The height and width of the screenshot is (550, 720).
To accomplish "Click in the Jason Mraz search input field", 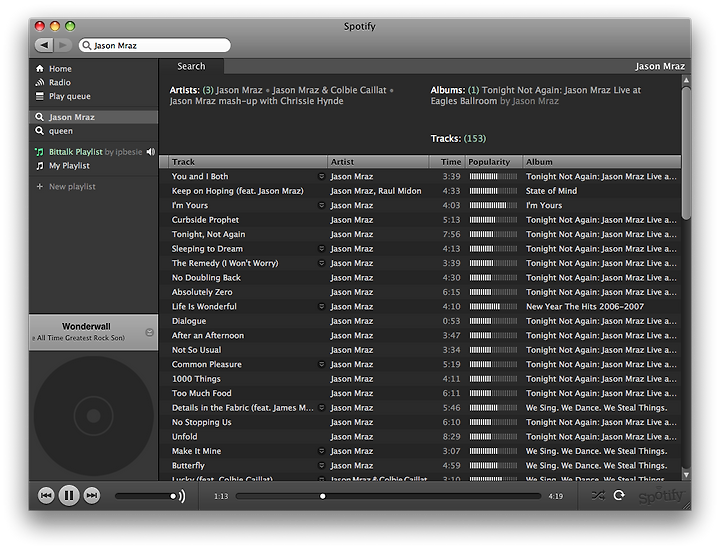I will (x=155, y=45).
